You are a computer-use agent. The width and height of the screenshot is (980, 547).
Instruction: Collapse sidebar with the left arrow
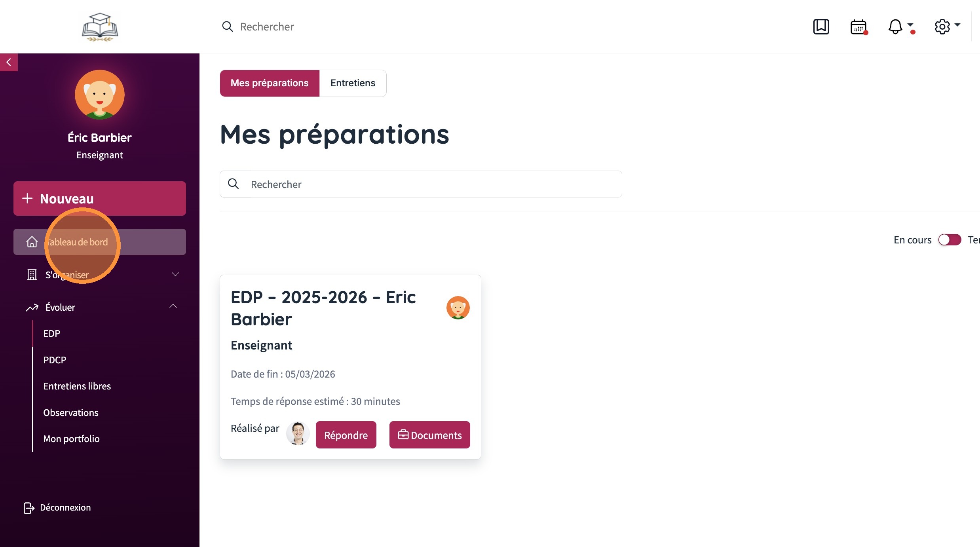point(9,62)
